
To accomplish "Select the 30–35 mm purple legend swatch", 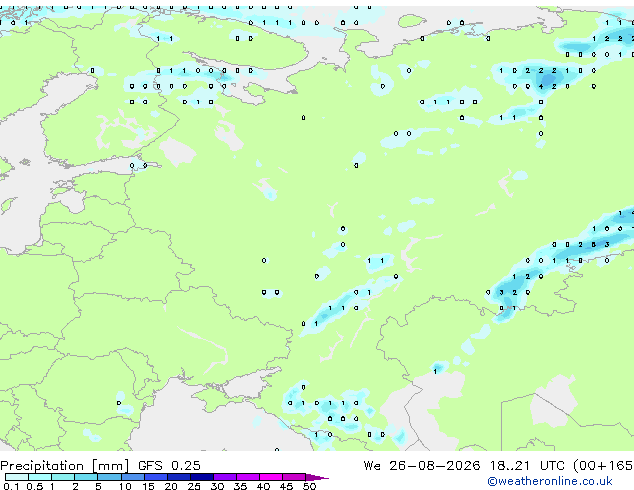I will [x=225, y=477].
